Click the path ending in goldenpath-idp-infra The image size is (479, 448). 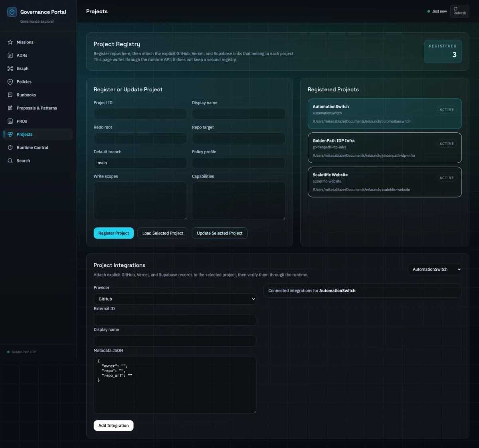click(364, 156)
